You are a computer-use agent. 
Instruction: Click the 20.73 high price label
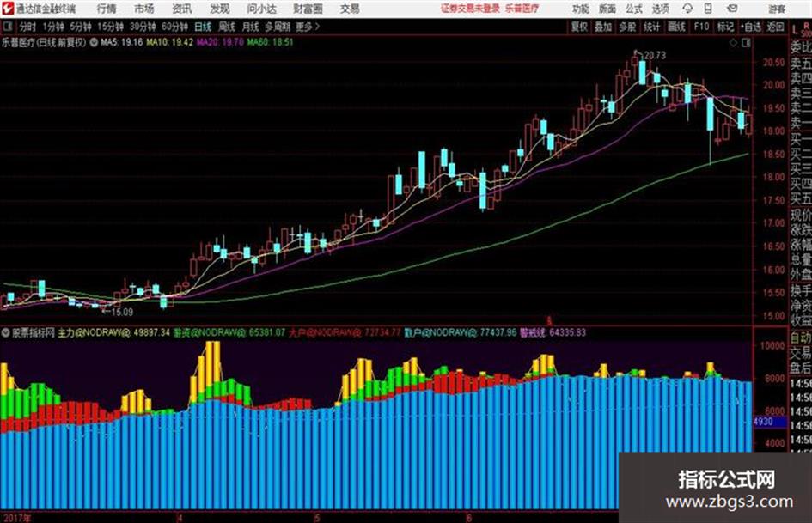click(655, 55)
